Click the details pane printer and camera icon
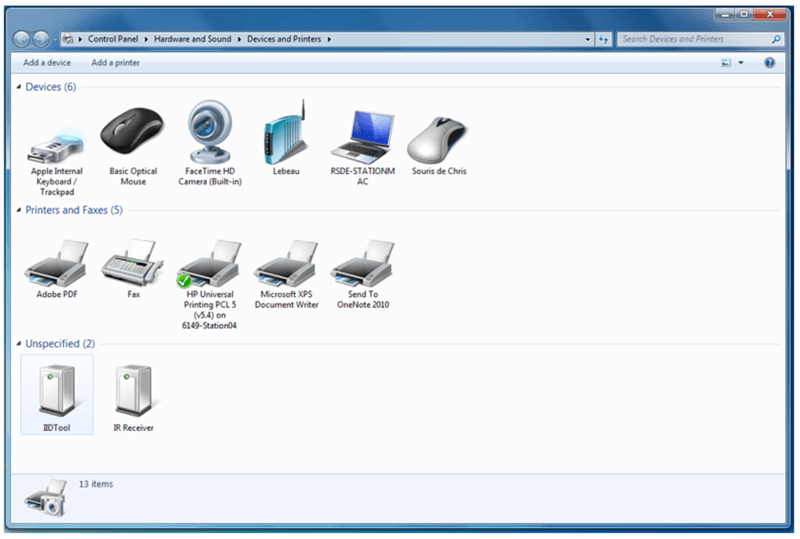Image resolution: width=800 pixels, height=539 pixels. (46, 498)
